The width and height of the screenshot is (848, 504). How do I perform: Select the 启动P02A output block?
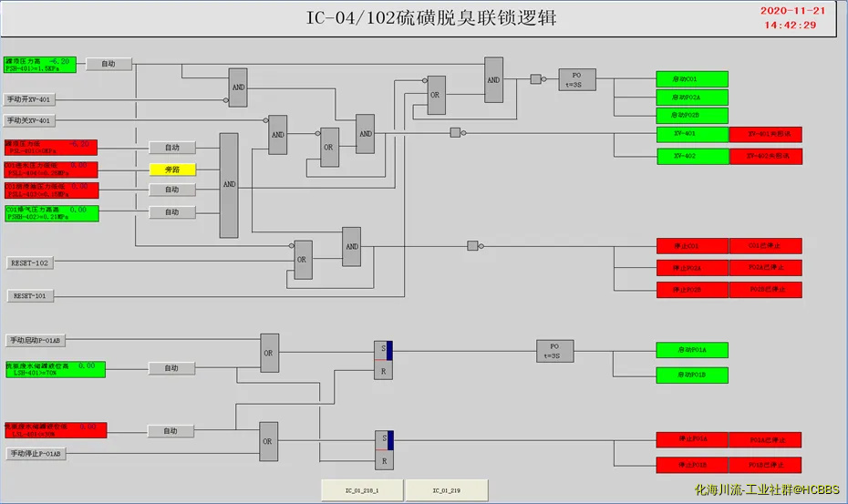coord(692,98)
